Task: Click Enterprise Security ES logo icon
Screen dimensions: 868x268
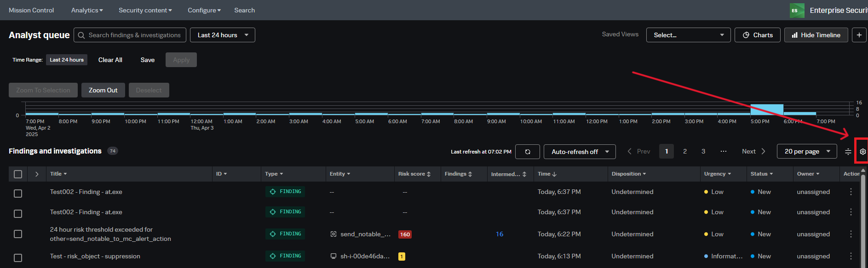Action: tap(797, 10)
